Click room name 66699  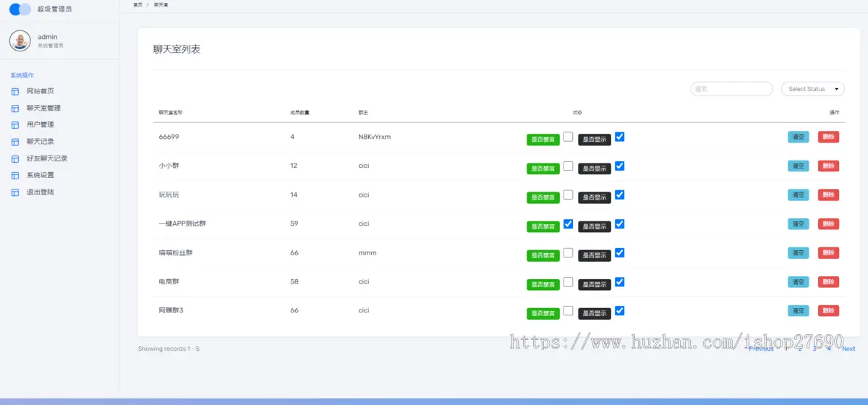point(168,137)
